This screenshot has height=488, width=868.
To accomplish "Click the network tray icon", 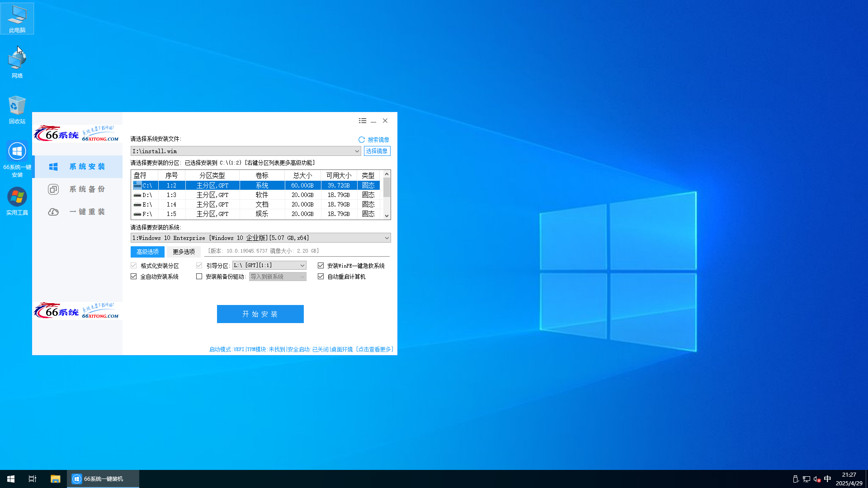I will (x=806, y=479).
